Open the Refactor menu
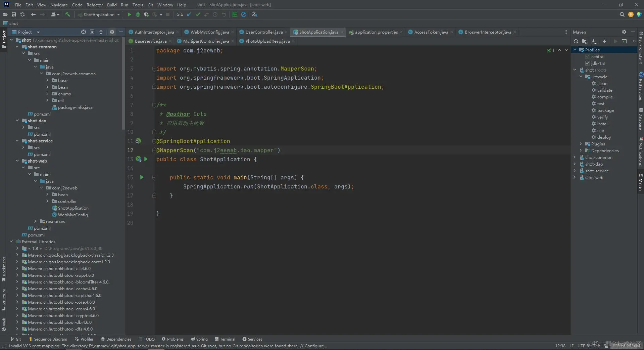Image resolution: width=644 pixels, height=350 pixels. click(95, 5)
